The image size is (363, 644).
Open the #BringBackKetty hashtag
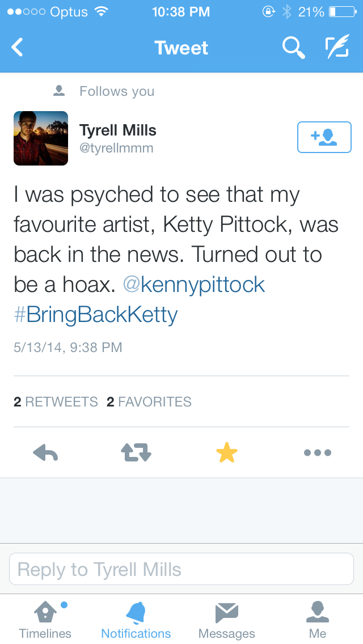tap(96, 314)
